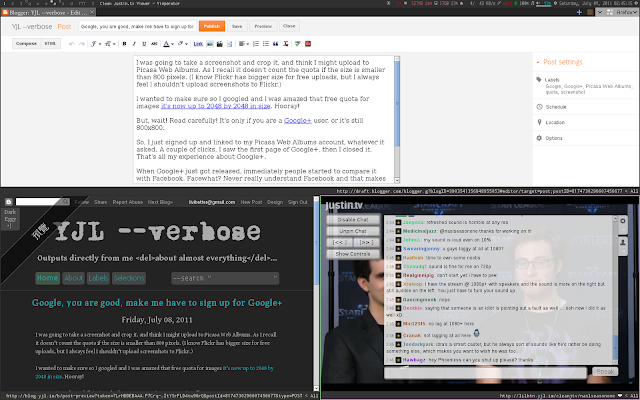Create a bulleted list
This screenshot has height=400, width=640.
[x=266, y=44]
